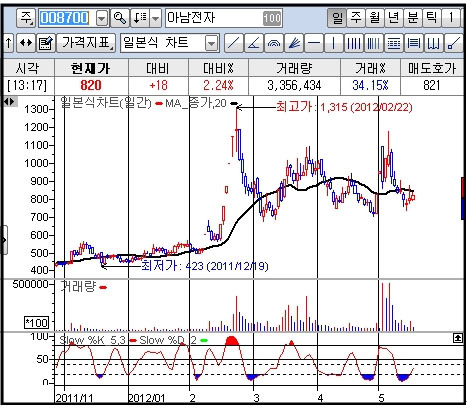Viewport: 467px width, 408px height.
Task: Select the horizontal line drawing tool
Action: 313,43
